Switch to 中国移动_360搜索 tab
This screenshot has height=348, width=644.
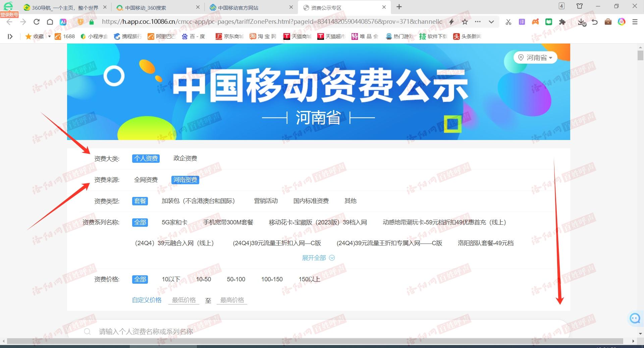tap(158, 7)
